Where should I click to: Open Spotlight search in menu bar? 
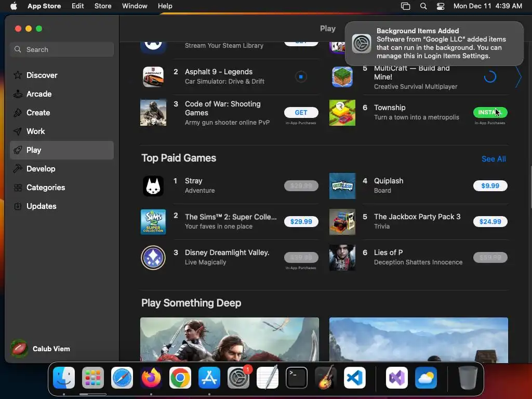(423, 6)
